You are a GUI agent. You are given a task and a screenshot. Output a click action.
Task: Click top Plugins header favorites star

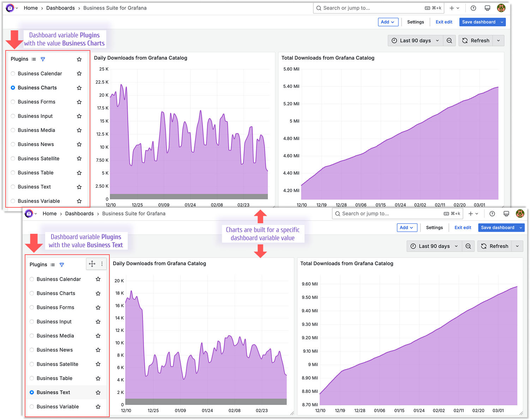[79, 59]
